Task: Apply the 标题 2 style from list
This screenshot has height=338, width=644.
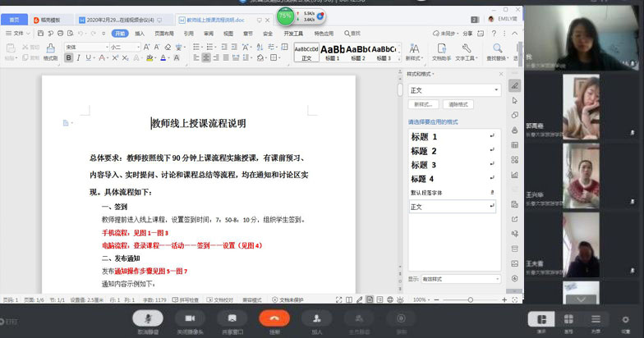Action: (x=424, y=151)
